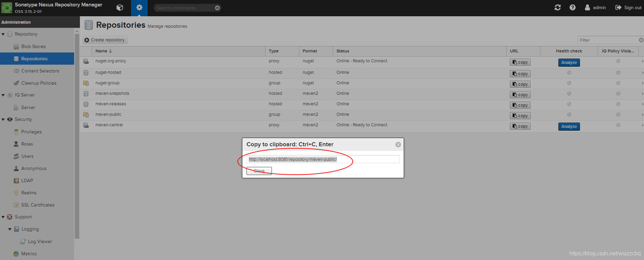Collapse the Security tree node
Screen dimensions: 644x260
coord(3,120)
